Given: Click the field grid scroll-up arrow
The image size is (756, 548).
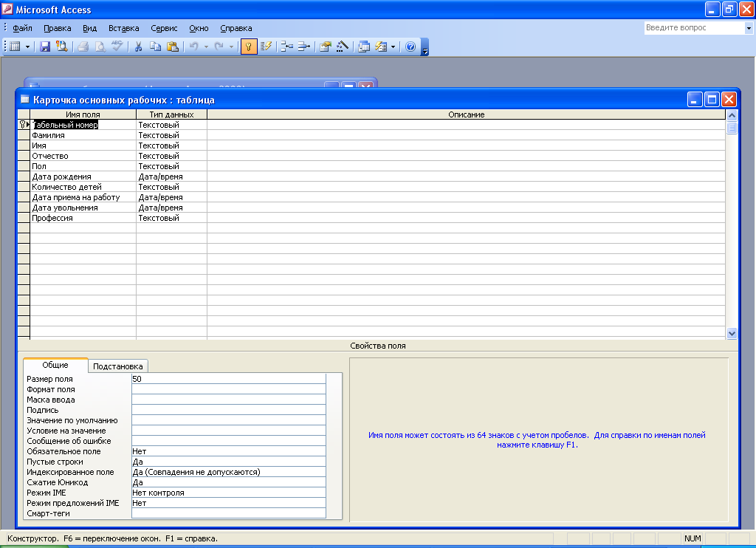Looking at the screenshot, I should [732, 115].
